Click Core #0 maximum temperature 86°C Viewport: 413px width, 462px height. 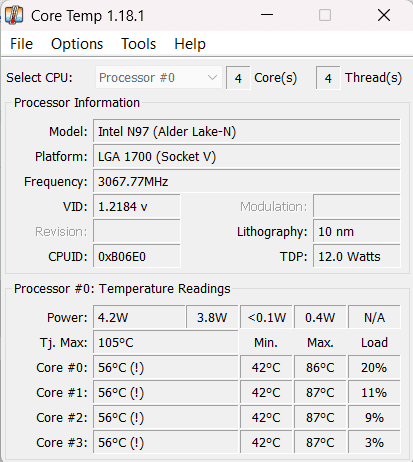(320, 368)
